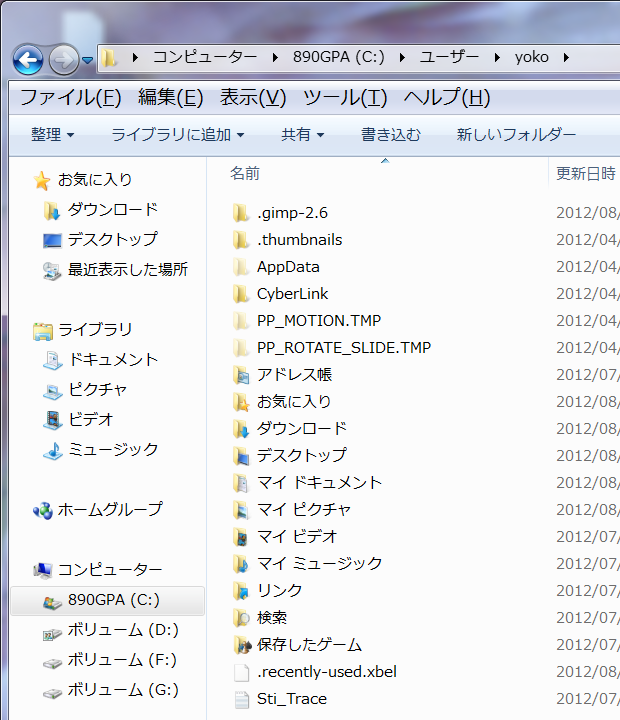Sort by the 名前 column header
The height and width of the screenshot is (720, 620).
[x=245, y=173]
